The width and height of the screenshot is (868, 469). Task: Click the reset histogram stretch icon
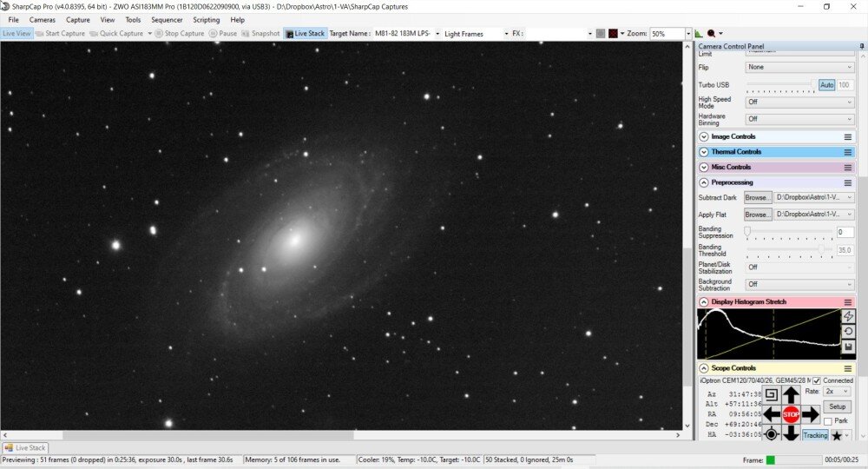pyautogui.click(x=848, y=331)
